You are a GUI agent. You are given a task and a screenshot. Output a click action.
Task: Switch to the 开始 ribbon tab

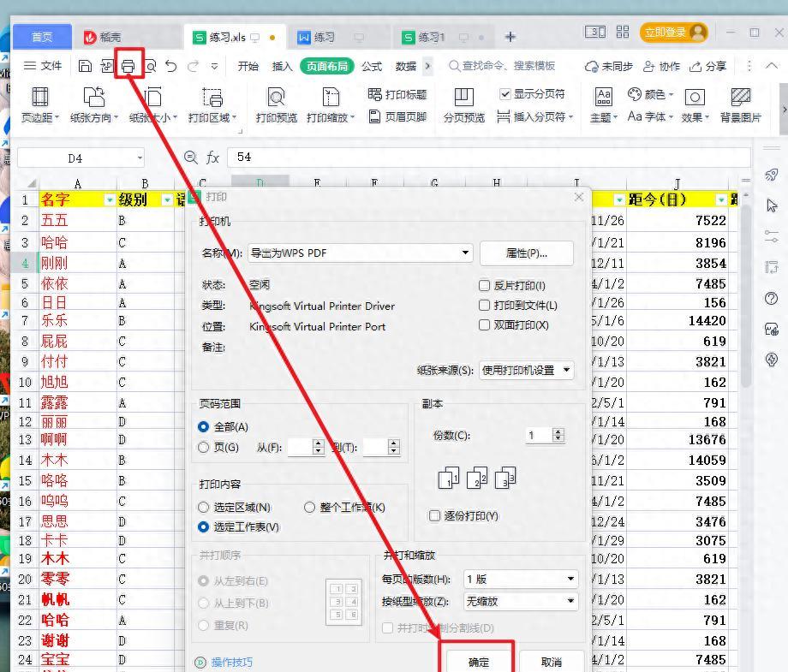click(248, 66)
